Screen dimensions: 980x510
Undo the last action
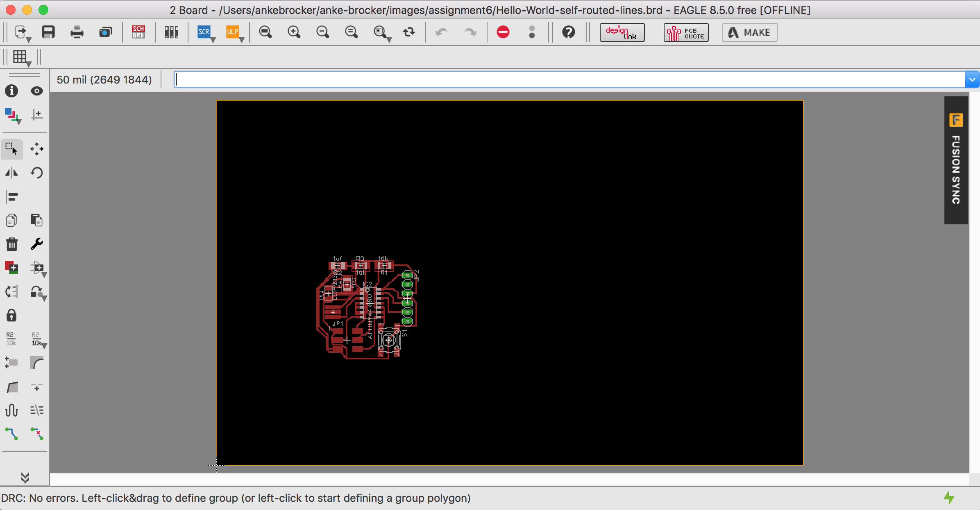(441, 32)
